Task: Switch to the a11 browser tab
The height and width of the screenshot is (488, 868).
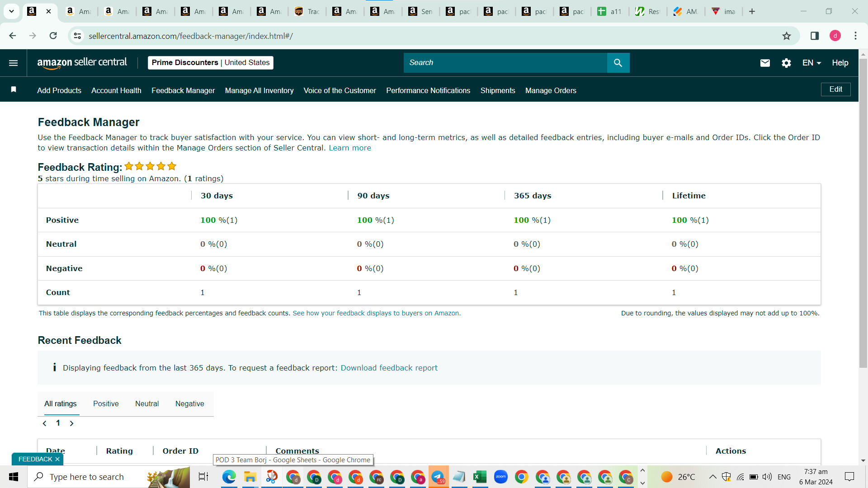Action: point(609,12)
